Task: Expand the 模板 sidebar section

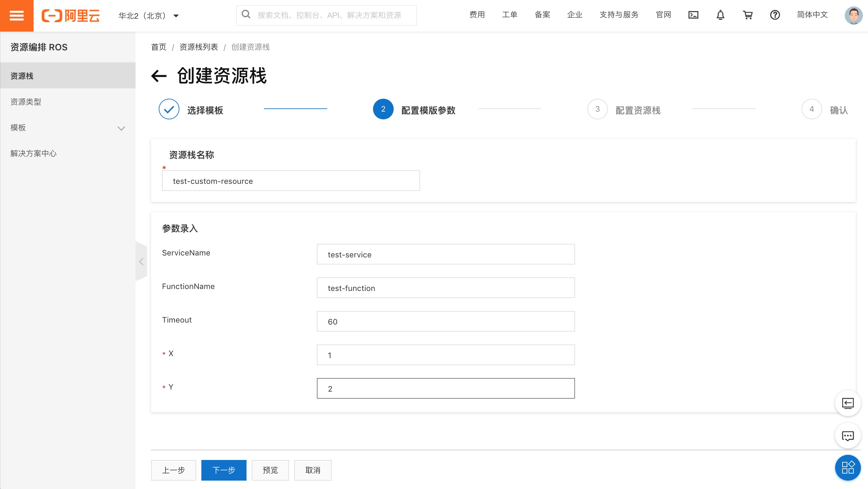Action: click(x=68, y=128)
